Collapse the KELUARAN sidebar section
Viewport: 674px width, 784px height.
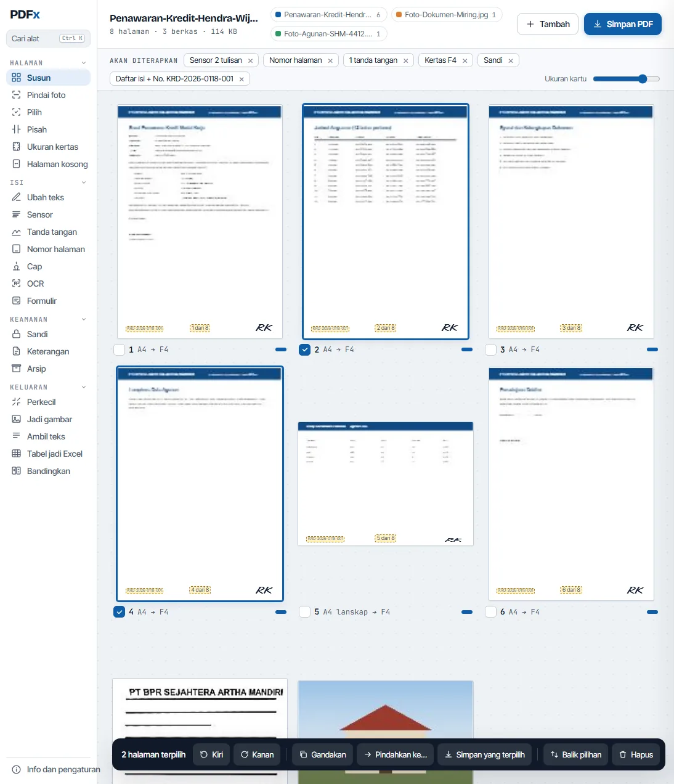pos(84,387)
